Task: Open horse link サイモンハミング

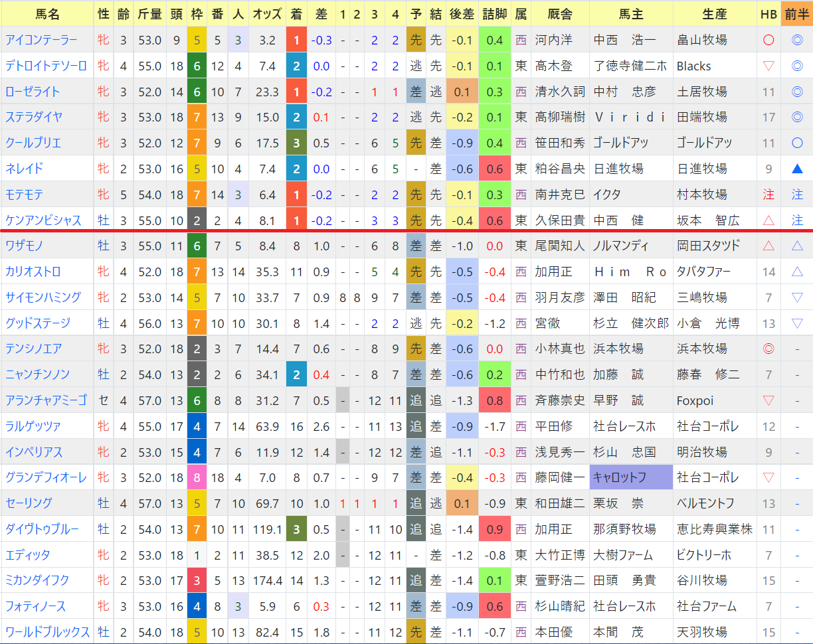Action: [x=43, y=297]
